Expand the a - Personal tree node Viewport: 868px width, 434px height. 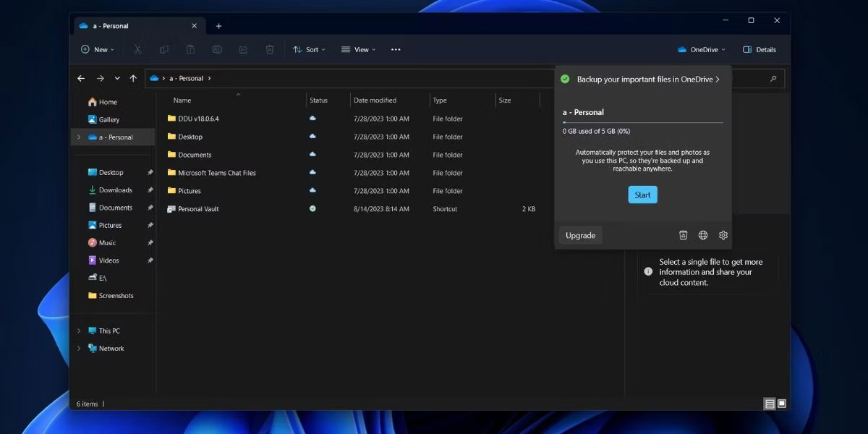click(x=79, y=137)
